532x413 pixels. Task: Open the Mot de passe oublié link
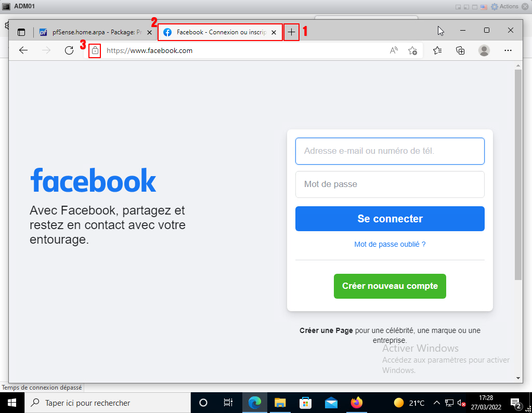click(x=390, y=244)
